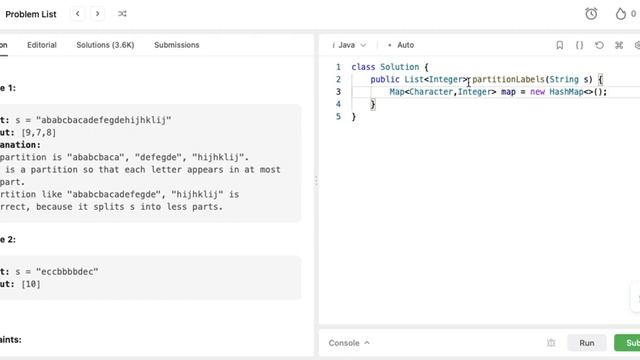Pick a random problem shuffle icon
This screenshot has width=640, height=360.
click(x=122, y=14)
